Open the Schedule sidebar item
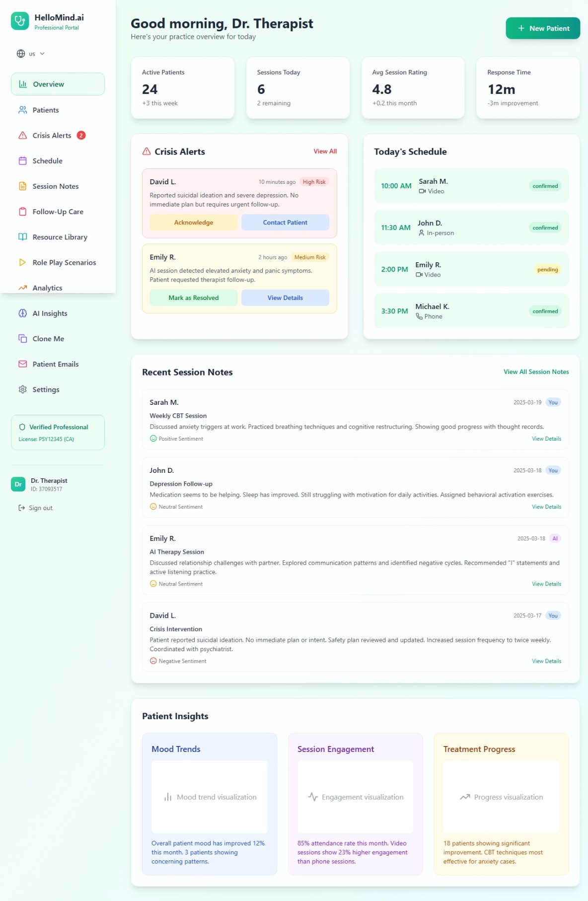588x901 pixels. click(58, 161)
